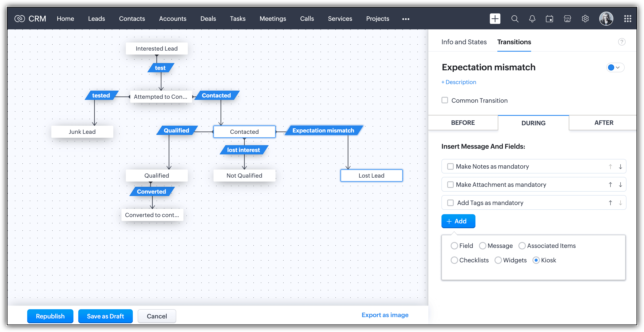
Task: Expand the more modules ellipsis menu
Action: click(406, 19)
